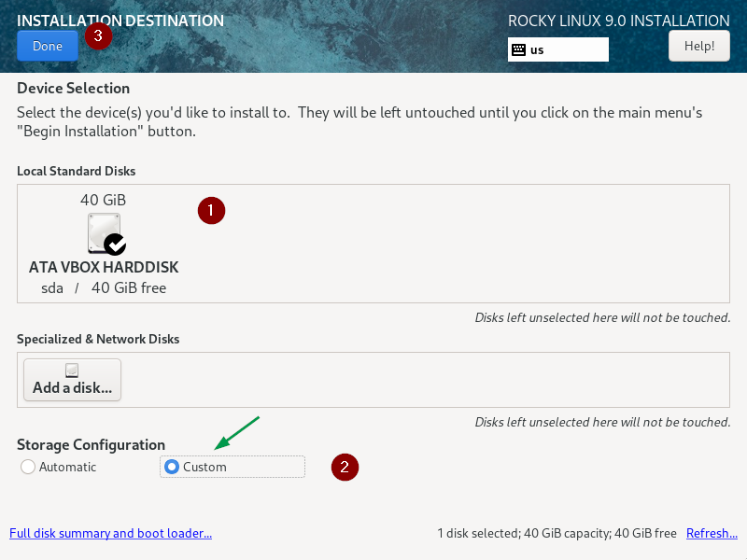
Task: Click the Local Standard Disks section label
Action: coord(77,171)
